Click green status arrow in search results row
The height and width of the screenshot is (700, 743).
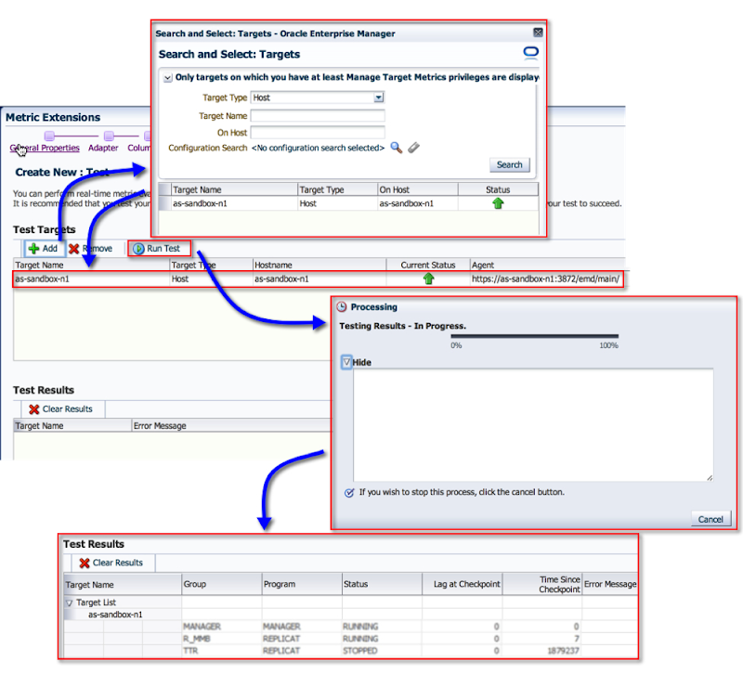(x=498, y=203)
